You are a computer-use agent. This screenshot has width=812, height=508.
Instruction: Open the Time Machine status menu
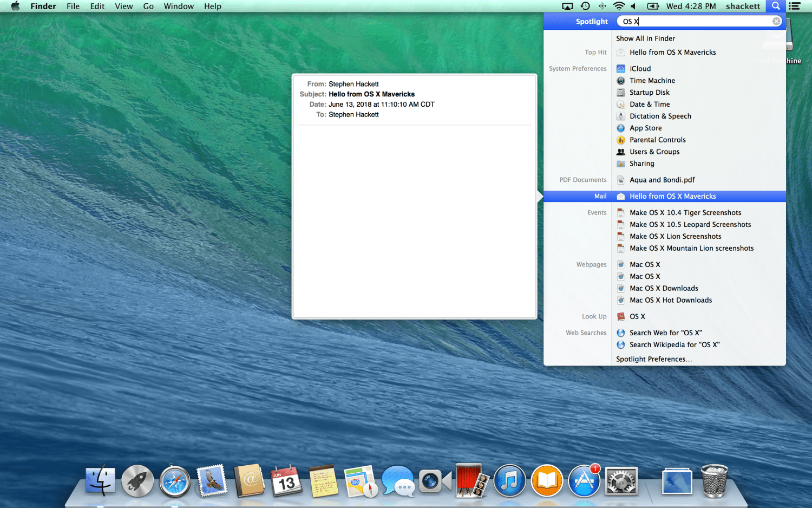585,6
